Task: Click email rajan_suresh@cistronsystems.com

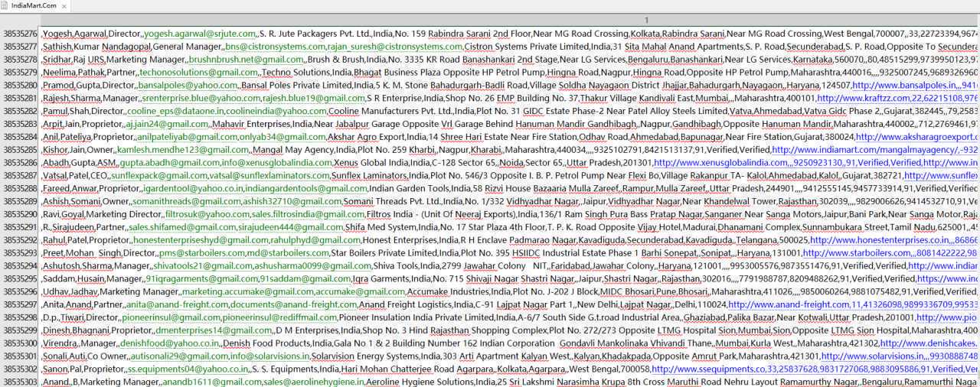Action: tap(395, 47)
